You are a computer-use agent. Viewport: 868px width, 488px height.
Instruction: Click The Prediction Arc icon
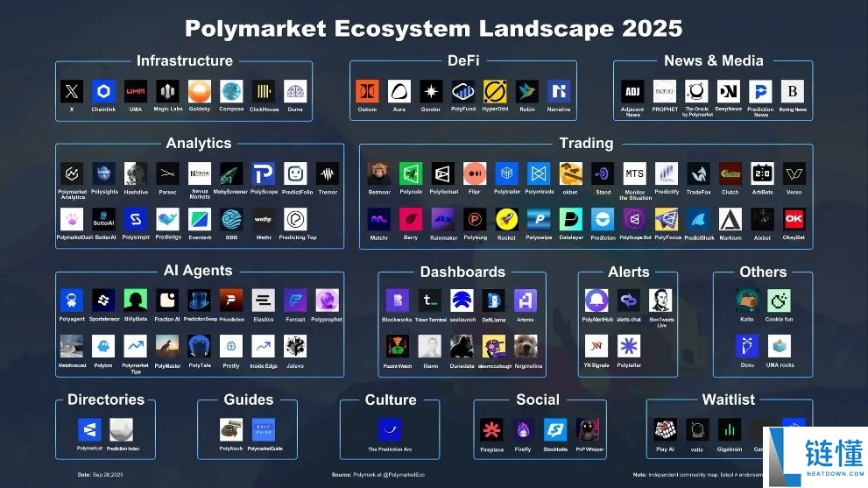coord(389,430)
